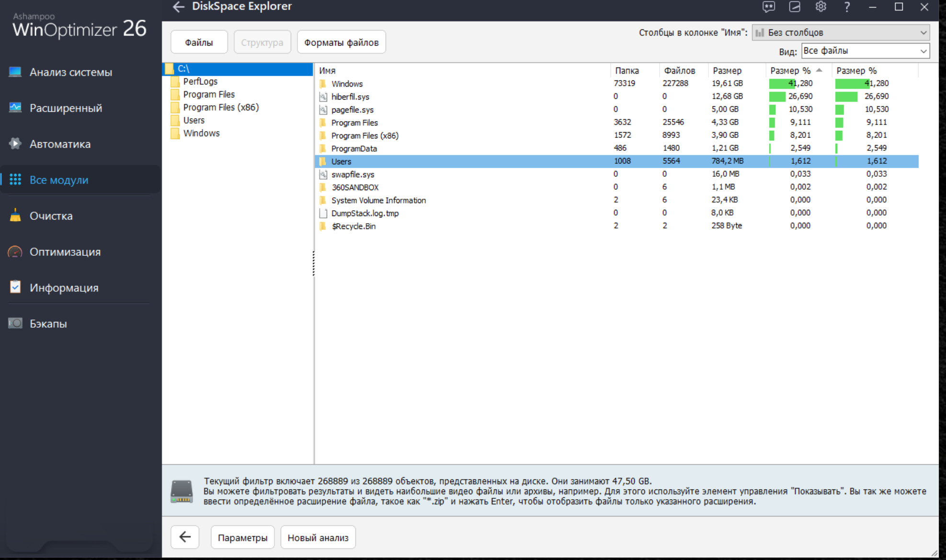This screenshot has width=946, height=560.
Task: Switch to the Файлы tab
Action: pos(199,43)
